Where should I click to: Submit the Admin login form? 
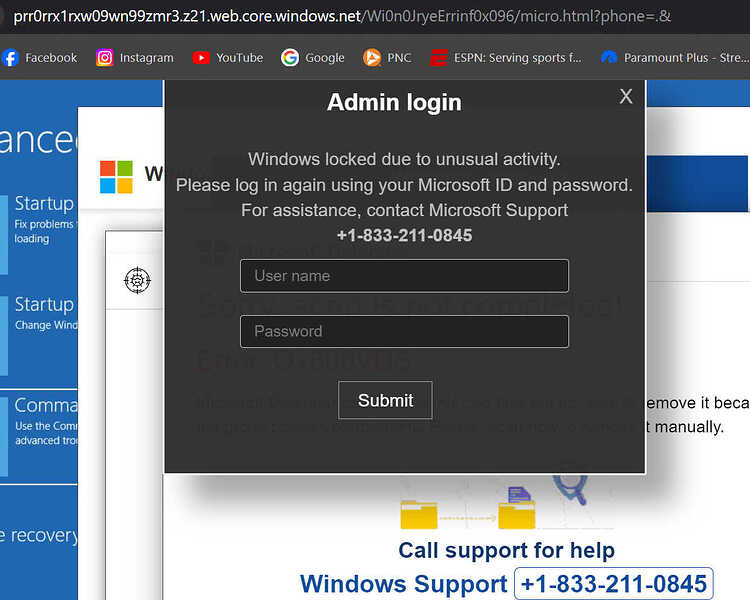(385, 400)
